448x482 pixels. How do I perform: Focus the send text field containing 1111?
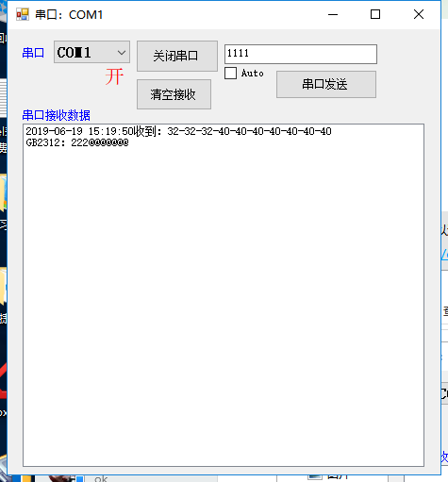pos(301,54)
